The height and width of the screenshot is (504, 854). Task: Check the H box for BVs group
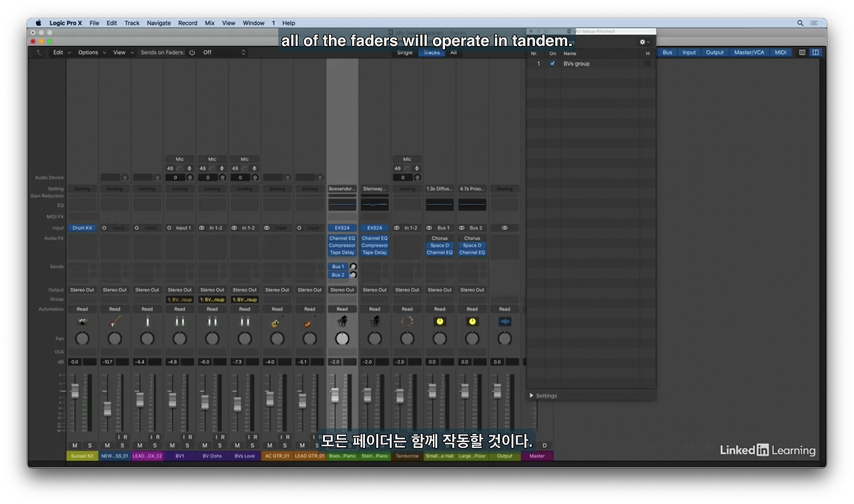647,63
